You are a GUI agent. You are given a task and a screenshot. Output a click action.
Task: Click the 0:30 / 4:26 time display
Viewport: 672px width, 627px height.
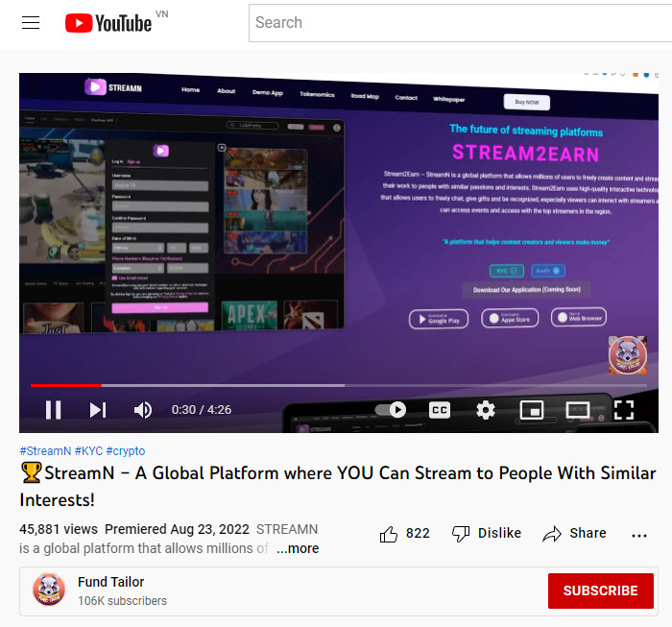click(x=202, y=410)
